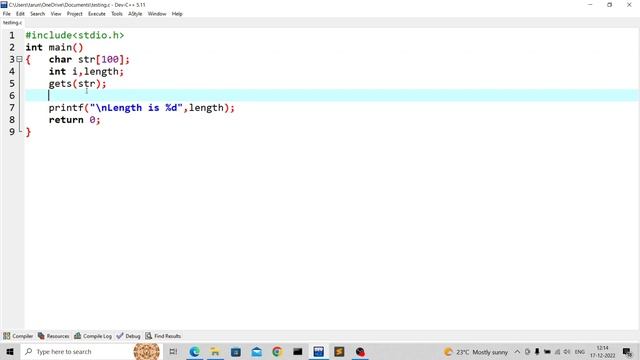
Task: Open the clock and date flyout
Action: [x=602, y=351]
